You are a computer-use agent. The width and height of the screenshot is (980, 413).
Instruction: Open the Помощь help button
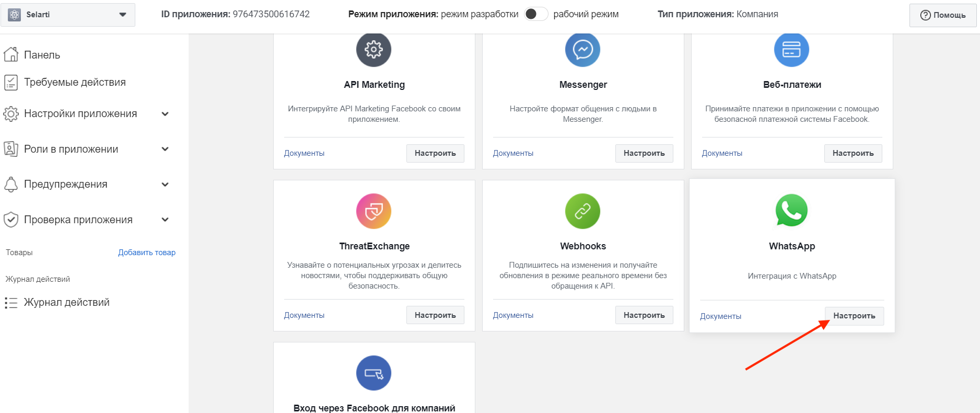point(943,15)
